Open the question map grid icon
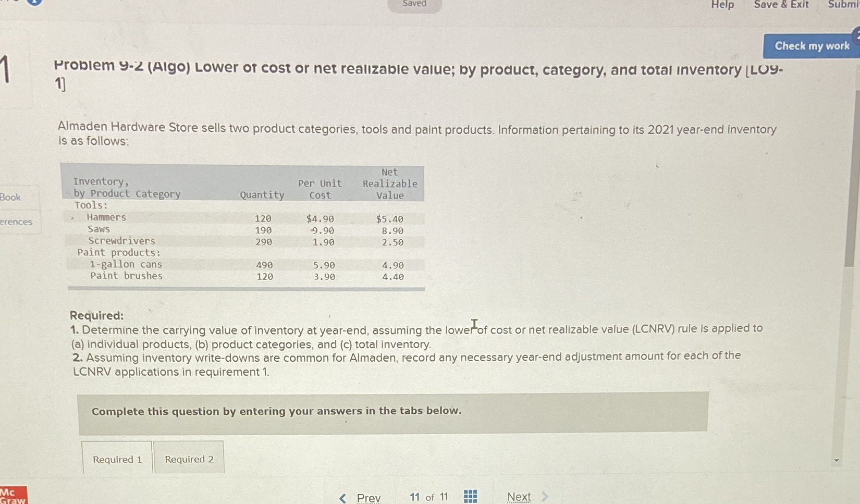Viewport: 860px width, 504px height. coord(470,496)
